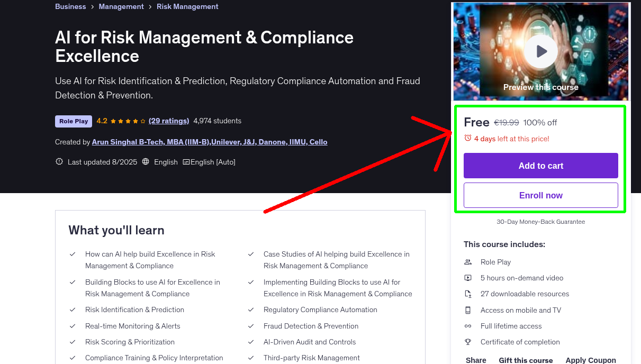Click the globe icon beside English

click(146, 162)
